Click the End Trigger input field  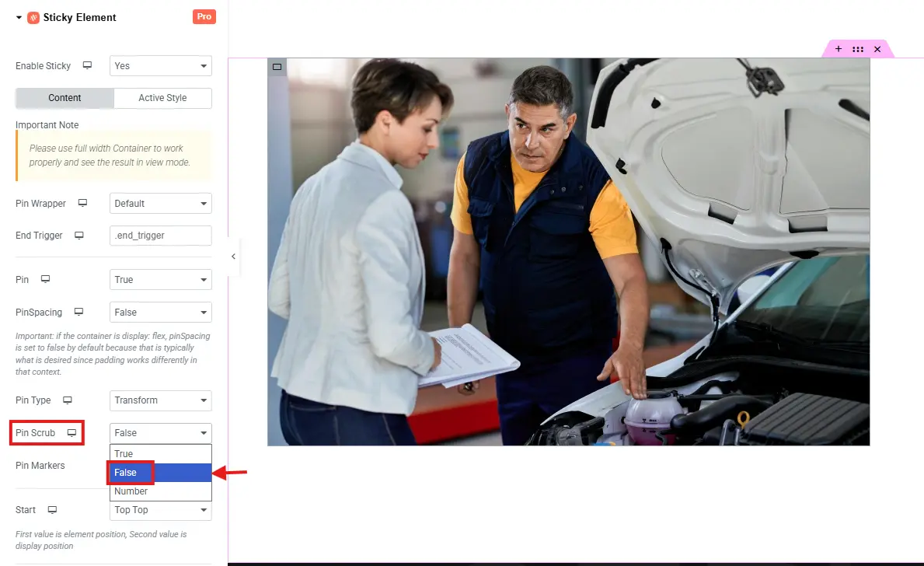pos(160,236)
